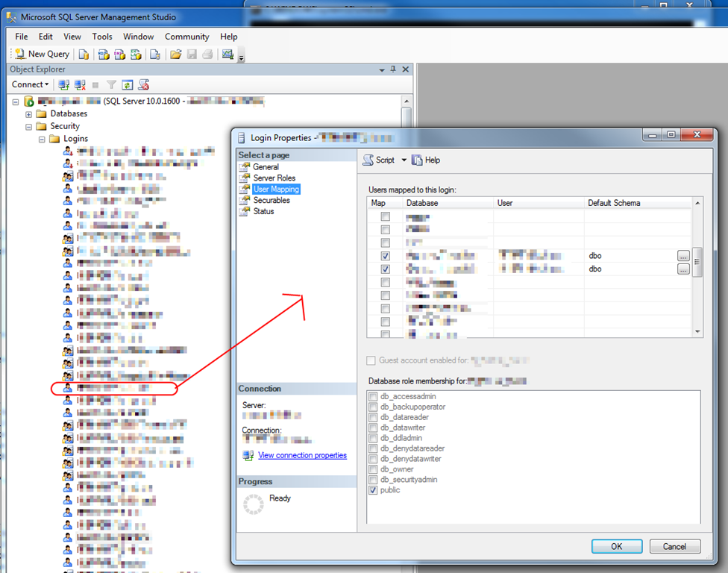Open the Edit menu

pos(45,37)
